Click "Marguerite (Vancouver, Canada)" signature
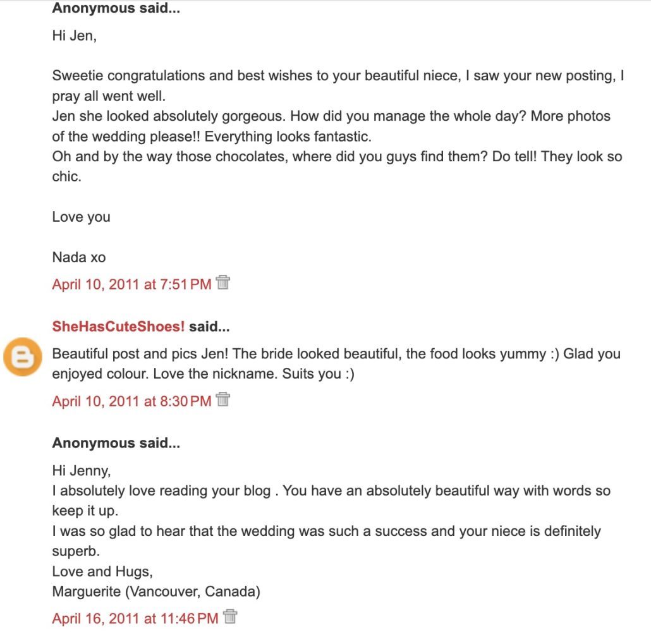 click(156, 592)
